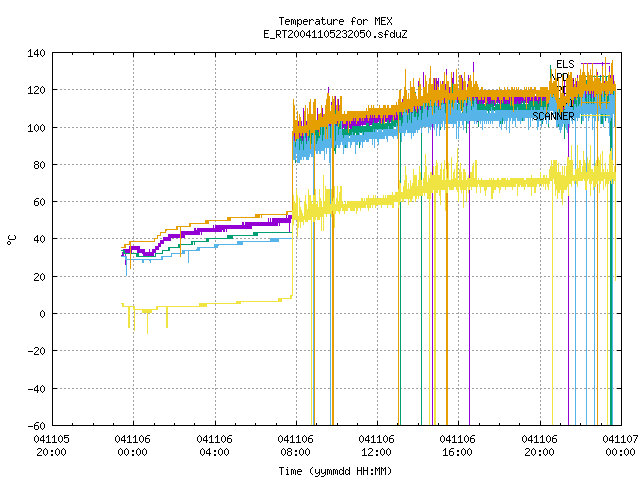Click the -20 y-axis tick label

click(x=36, y=351)
